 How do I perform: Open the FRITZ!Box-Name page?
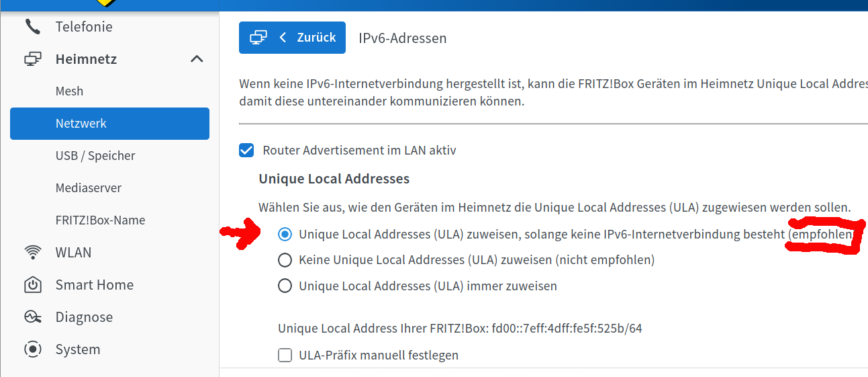click(100, 220)
